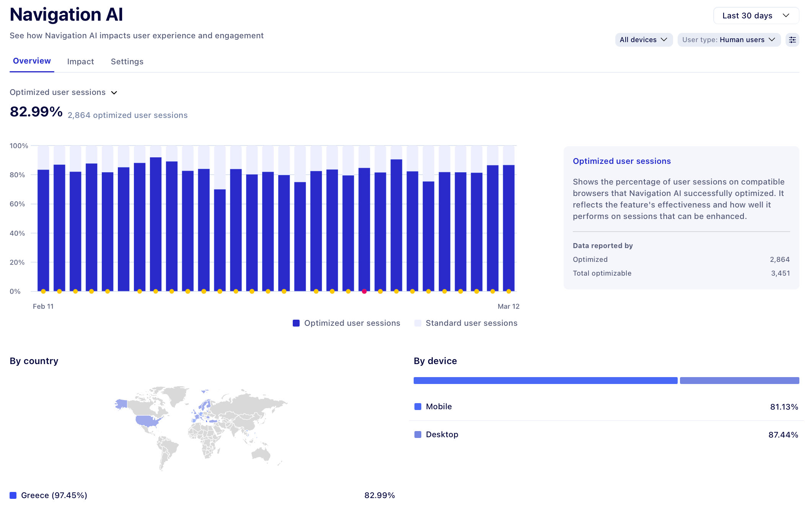Screen dimensions: 812x513
Task: Click the Desktop device color square
Action: [418, 435]
